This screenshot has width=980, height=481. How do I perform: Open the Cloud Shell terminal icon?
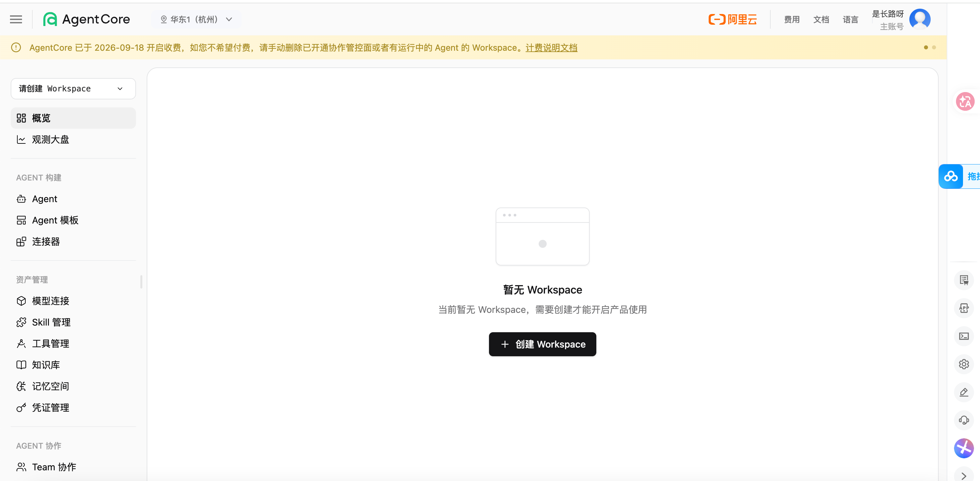[x=964, y=336]
